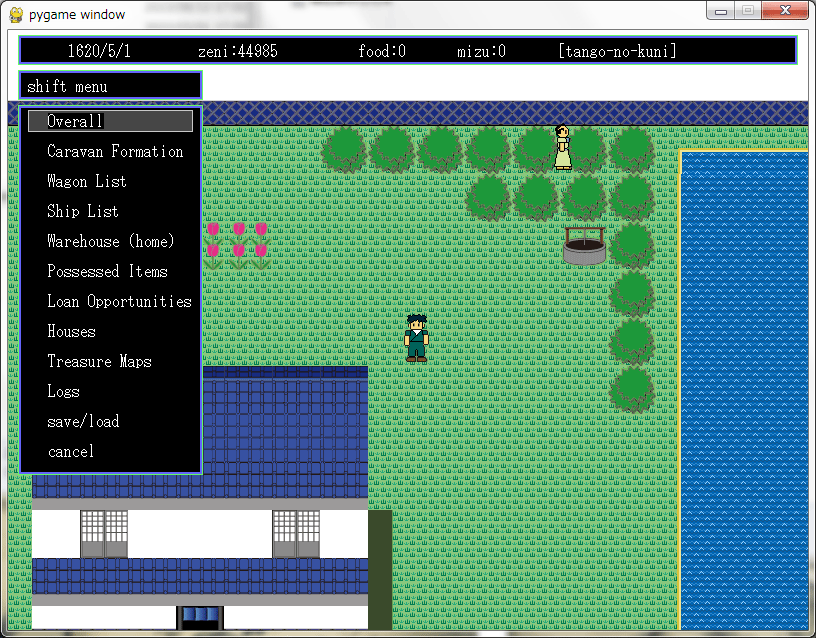Click the woman NPC near the trees
The width and height of the screenshot is (816, 638).
pyautogui.click(x=563, y=147)
